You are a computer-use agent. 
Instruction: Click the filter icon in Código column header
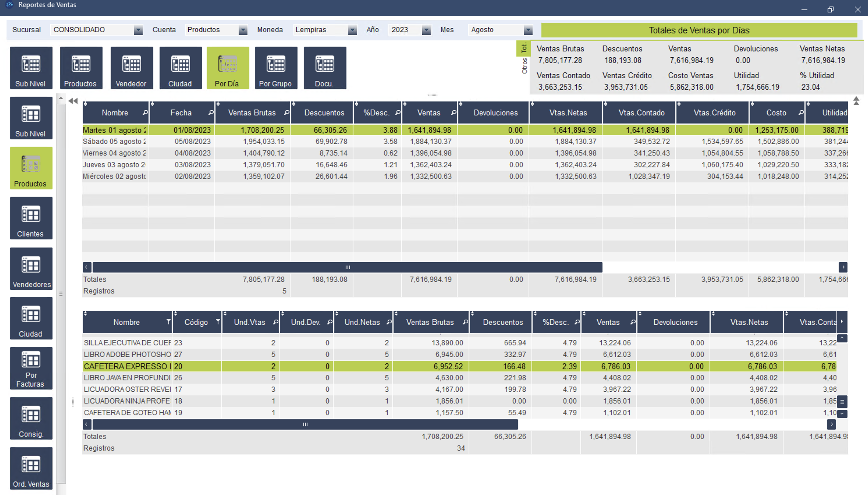click(x=218, y=322)
